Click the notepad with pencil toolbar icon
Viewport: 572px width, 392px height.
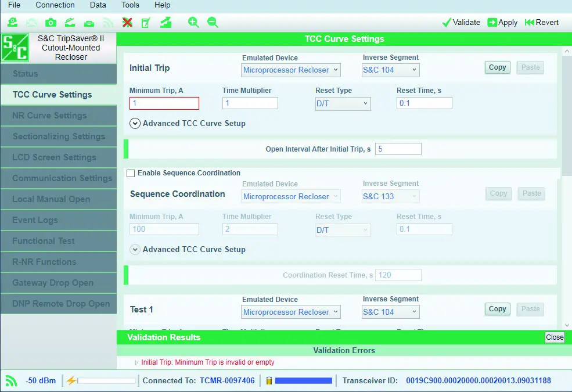[x=146, y=23]
